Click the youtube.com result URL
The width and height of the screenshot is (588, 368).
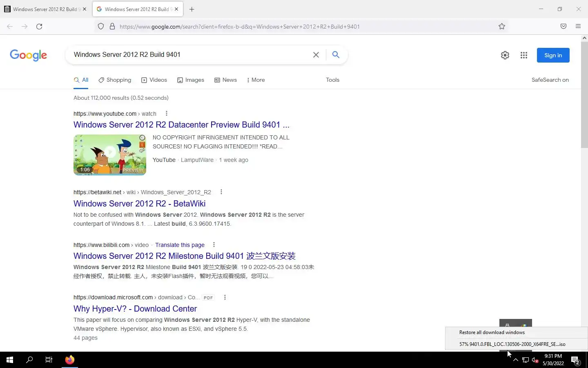click(115, 114)
